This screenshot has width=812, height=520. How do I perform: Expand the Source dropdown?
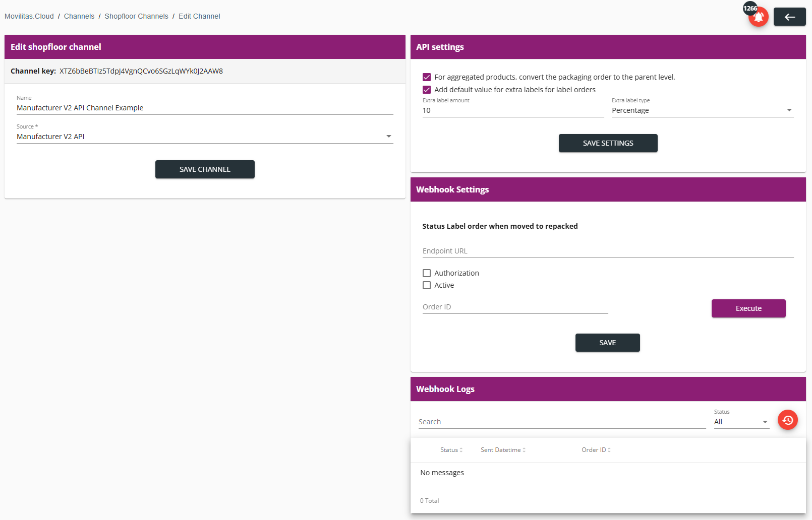coord(205,137)
